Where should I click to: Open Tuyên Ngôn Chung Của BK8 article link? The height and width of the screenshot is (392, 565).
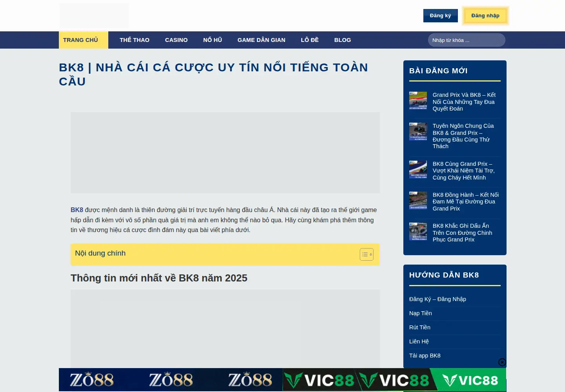click(463, 136)
